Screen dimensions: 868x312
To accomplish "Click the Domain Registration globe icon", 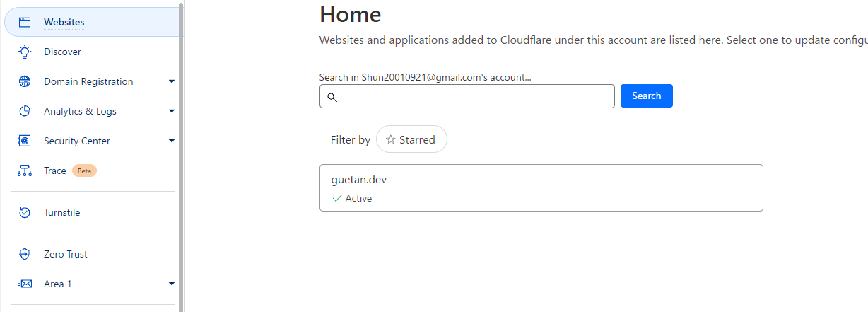I will [x=25, y=81].
